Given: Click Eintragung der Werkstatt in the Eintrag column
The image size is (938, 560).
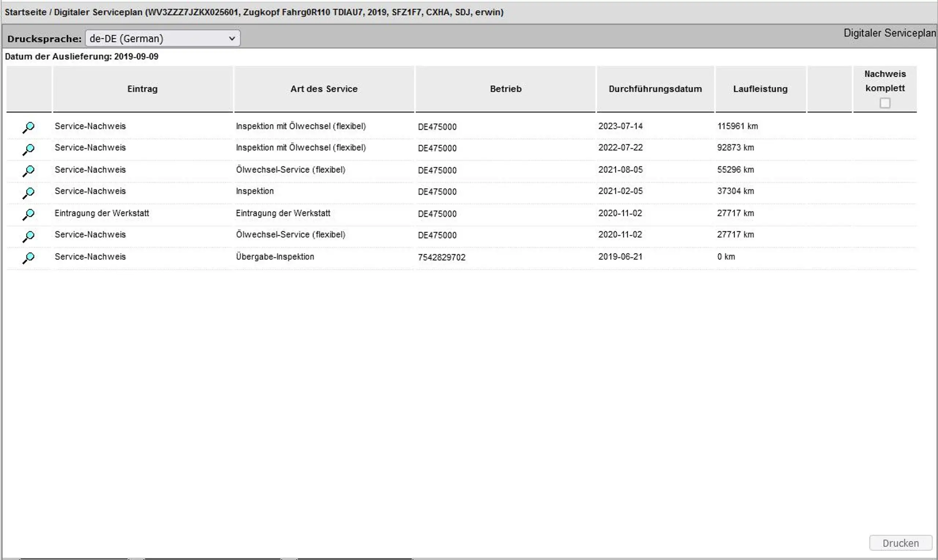Looking at the screenshot, I should pos(102,213).
